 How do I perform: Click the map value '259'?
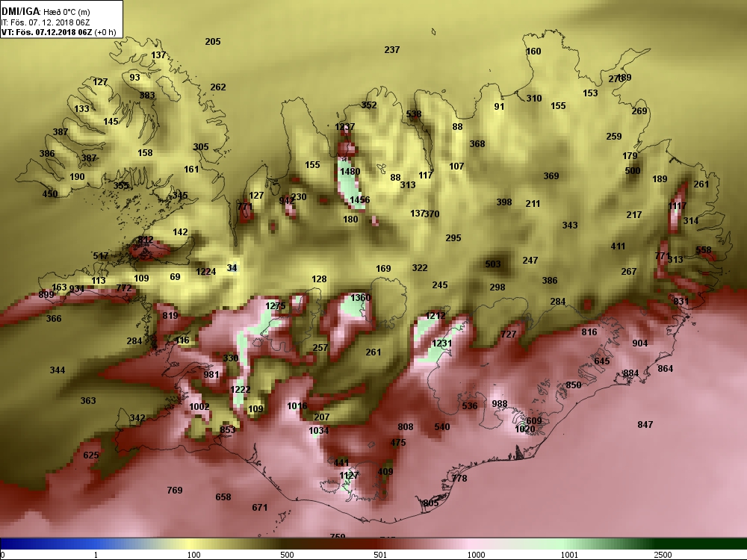(x=613, y=137)
